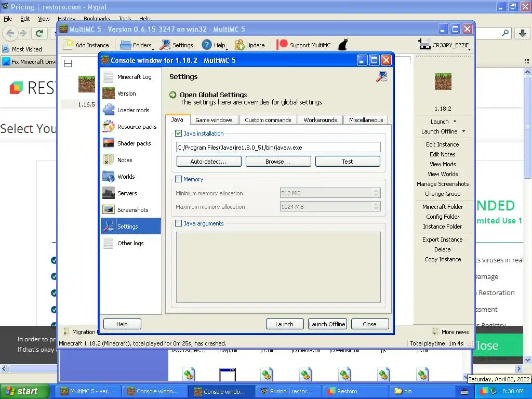The height and width of the screenshot is (399, 532).
Task: Open the browser File menu
Action: tap(7, 19)
